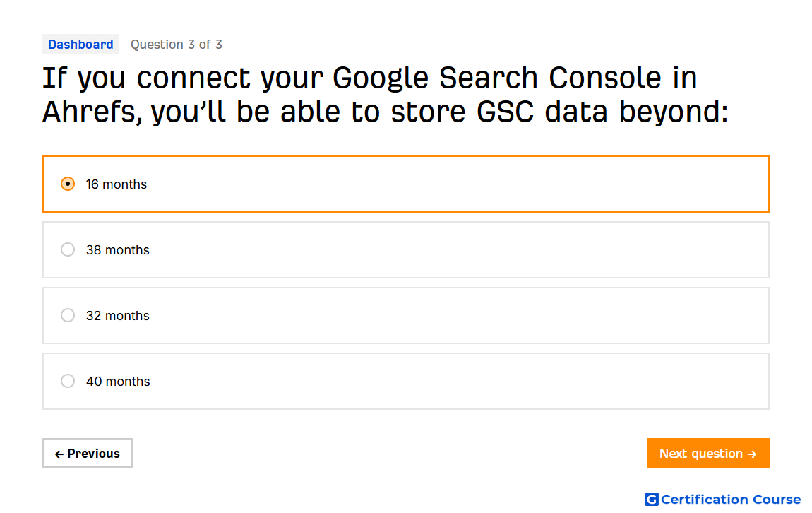Click inside the orange-highlighted 16 months card
This screenshot has height=513, width=812.
455,184
